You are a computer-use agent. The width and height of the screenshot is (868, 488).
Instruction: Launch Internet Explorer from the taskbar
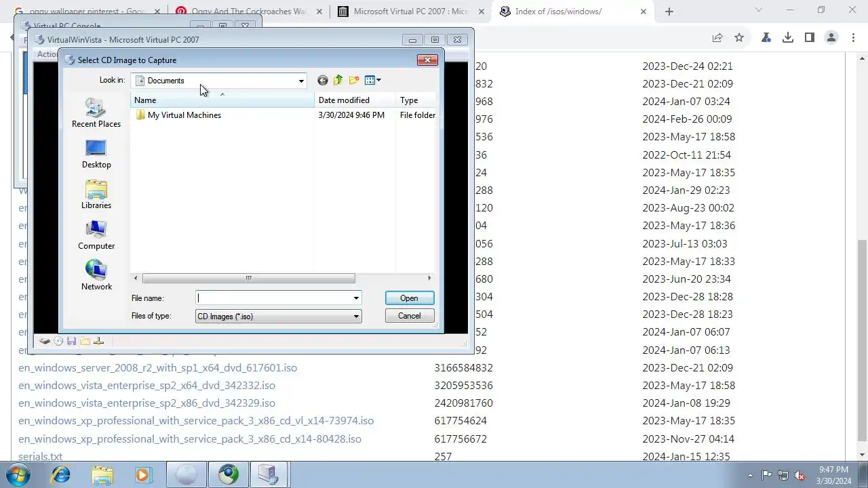coord(61,475)
